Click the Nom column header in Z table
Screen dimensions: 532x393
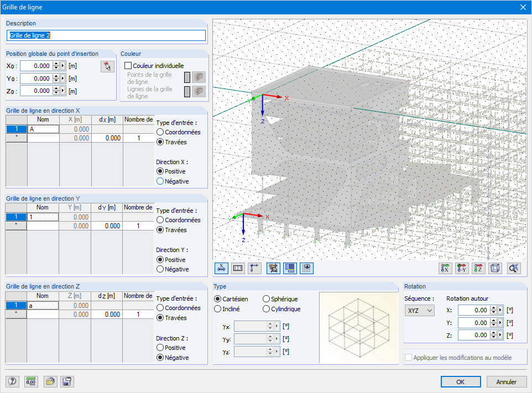[43, 296]
